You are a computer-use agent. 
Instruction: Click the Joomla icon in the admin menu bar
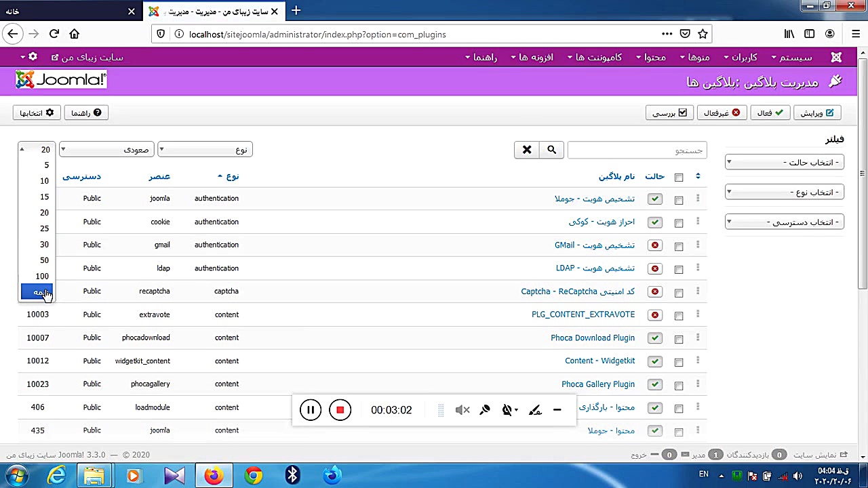836,58
